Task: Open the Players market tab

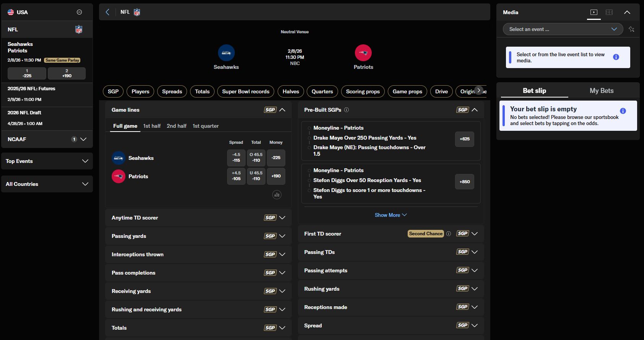Action: (140, 91)
